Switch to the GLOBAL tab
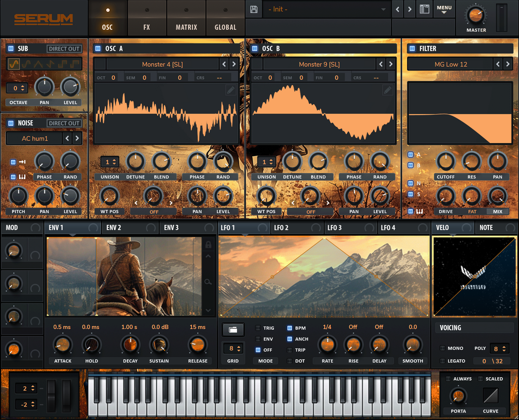The width and height of the screenshot is (519, 420). [225, 18]
